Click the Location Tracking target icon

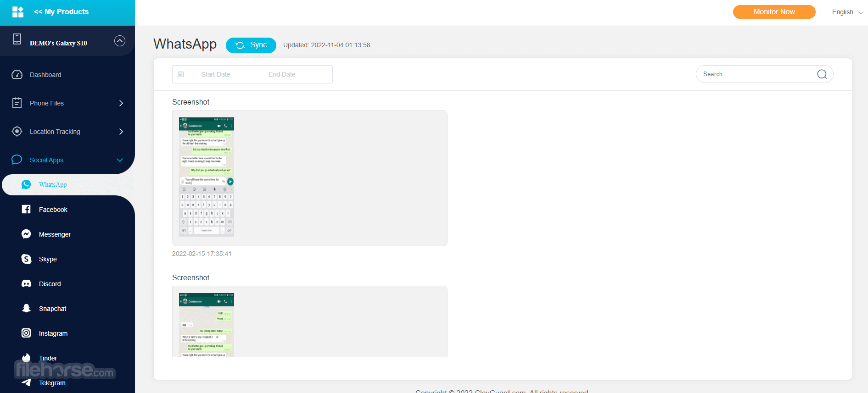tap(17, 132)
